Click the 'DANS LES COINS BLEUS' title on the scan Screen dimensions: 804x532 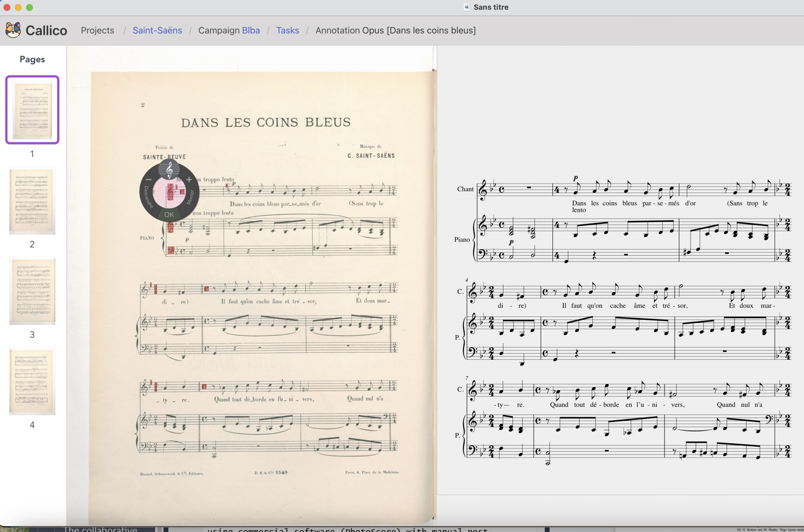pos(266,122)
